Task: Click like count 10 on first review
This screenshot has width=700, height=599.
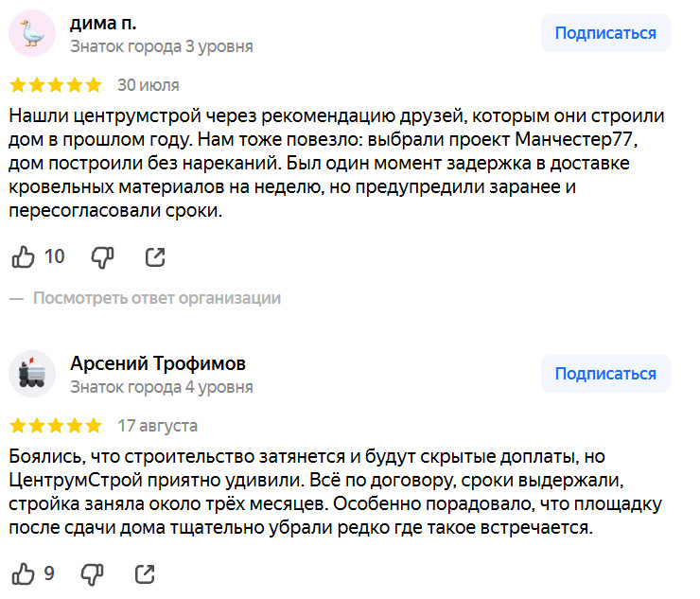Action: [55, 256]
